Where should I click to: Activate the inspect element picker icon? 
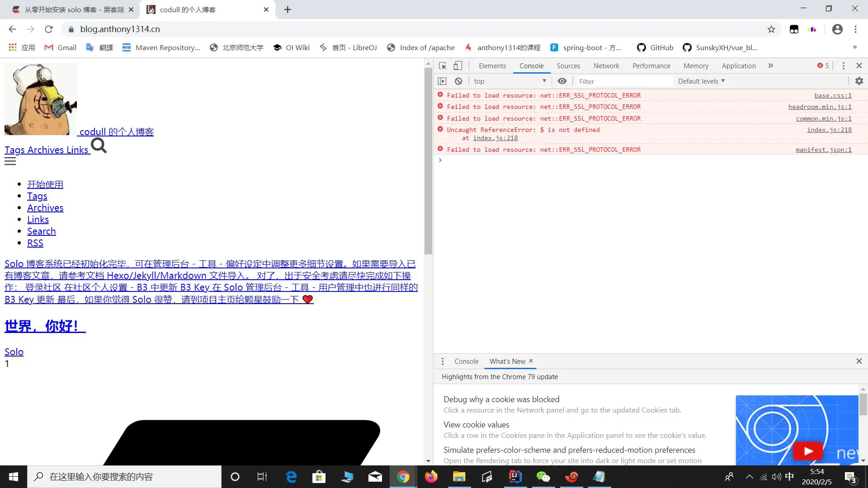pos(443,66)
